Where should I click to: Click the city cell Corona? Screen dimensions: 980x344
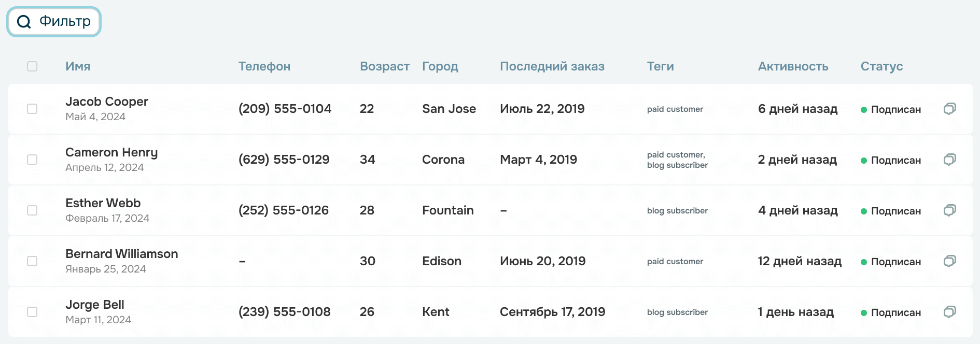coord(443,160)
